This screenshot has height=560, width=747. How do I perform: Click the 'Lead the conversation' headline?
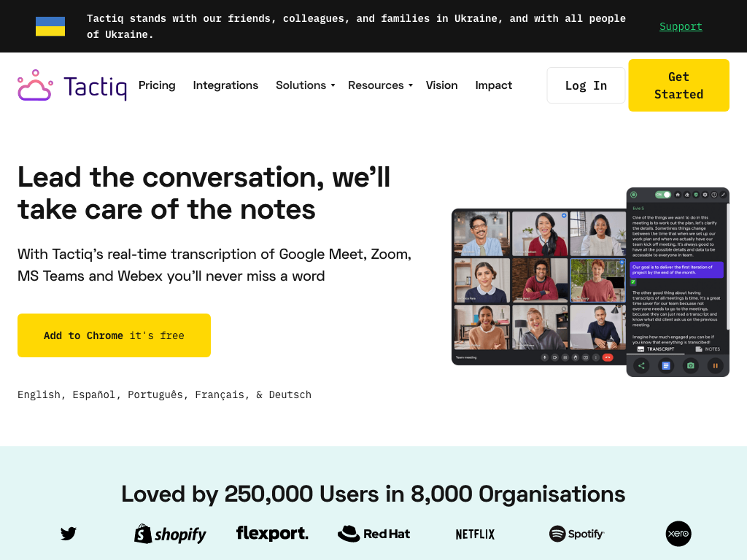pyautogui.click(x=204, y=193)
